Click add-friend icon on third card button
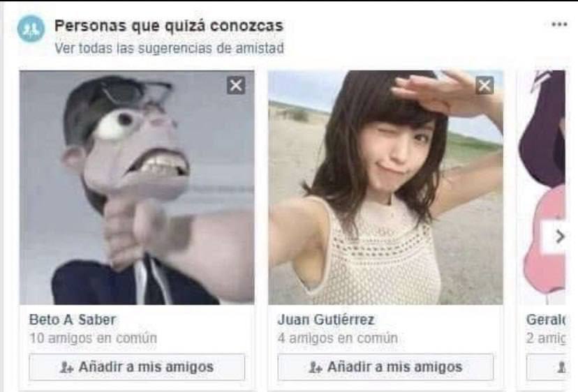Screen dimensions: 578x392 (x=561, y=368)
